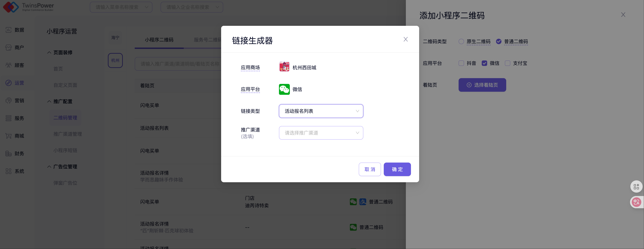This screenshot has width=644, height=249.
Task: Select the 原生二维码 radio option
Action: coord(461,41)
